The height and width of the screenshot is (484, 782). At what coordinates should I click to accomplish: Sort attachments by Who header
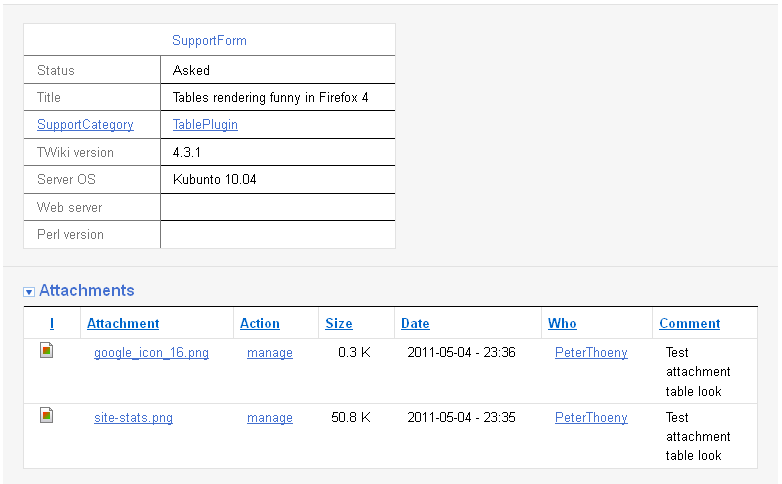pos(562,323)
